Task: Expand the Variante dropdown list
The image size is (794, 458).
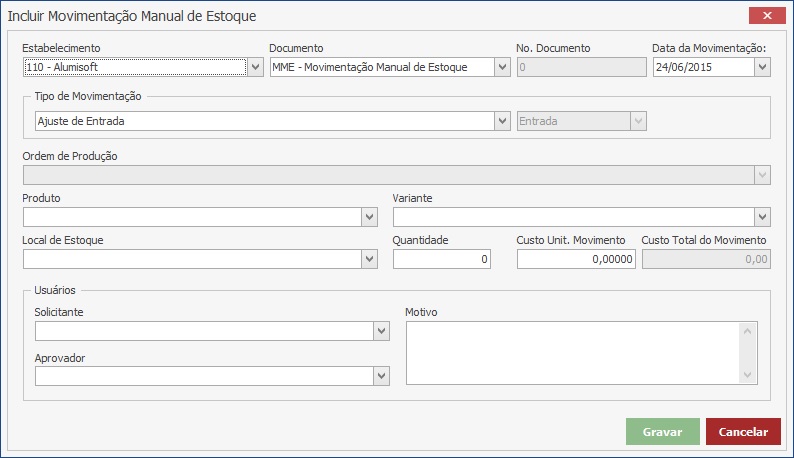Action: pos(762,217)
